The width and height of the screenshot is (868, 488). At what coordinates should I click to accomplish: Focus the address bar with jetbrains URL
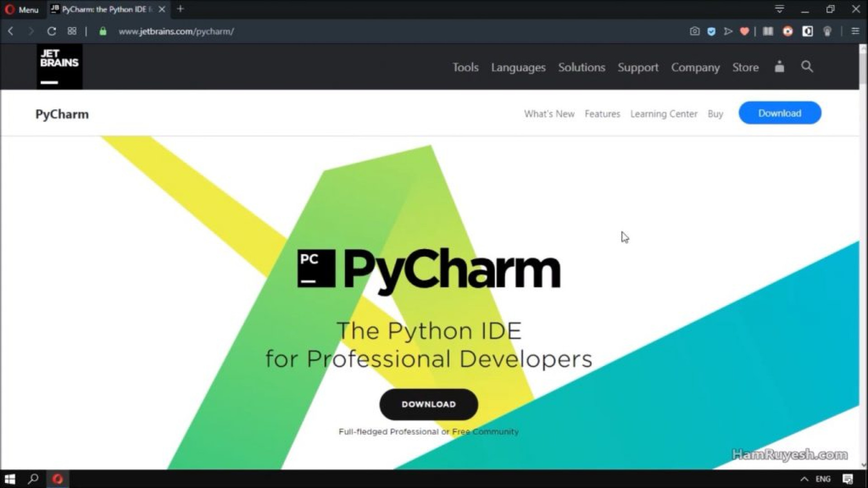pyautogui.click(x=176, y=32)
